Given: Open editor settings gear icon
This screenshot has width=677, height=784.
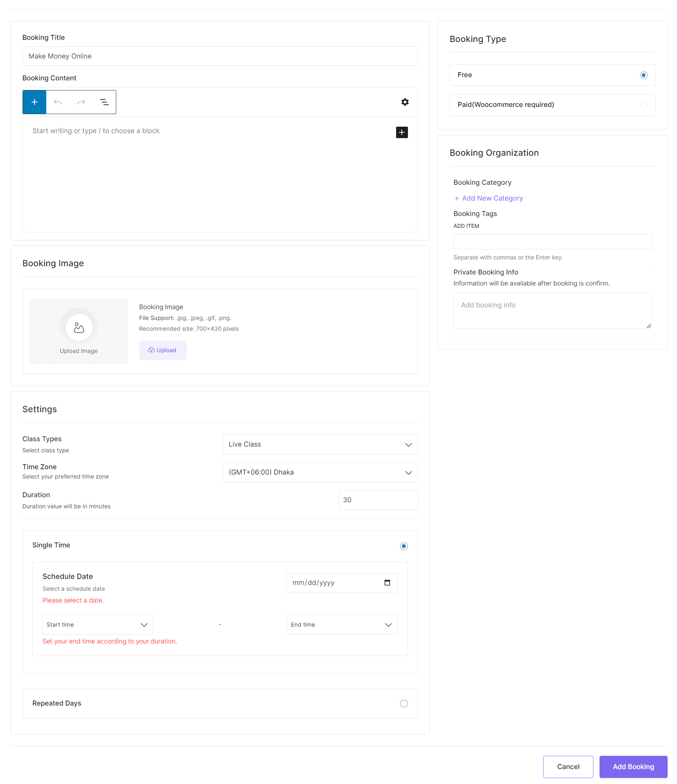Looking at the screenshot, I should click(405, 102).
